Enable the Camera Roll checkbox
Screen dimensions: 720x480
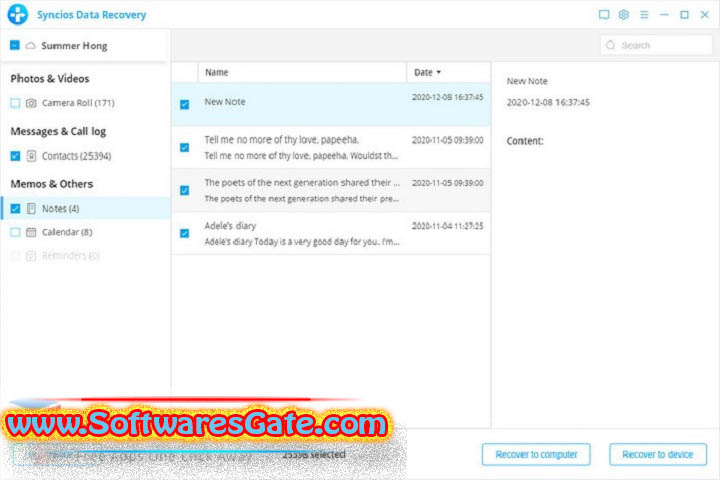pos(15,103)
